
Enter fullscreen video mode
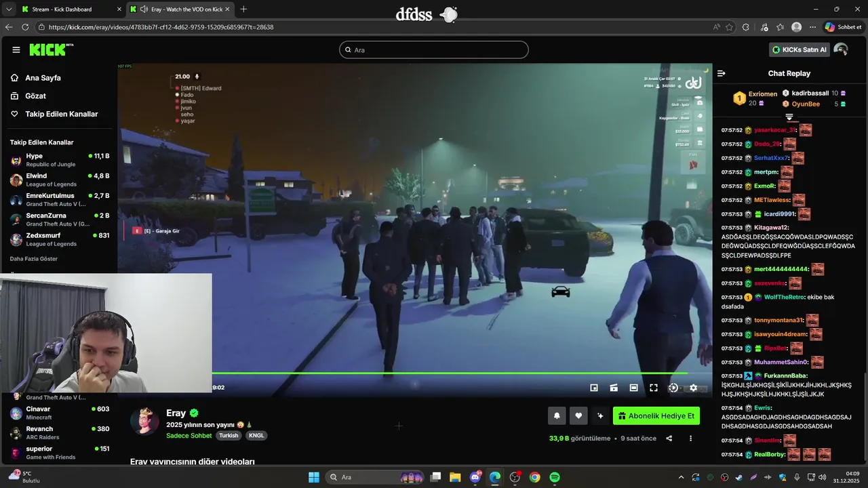(x=654, y=388)
